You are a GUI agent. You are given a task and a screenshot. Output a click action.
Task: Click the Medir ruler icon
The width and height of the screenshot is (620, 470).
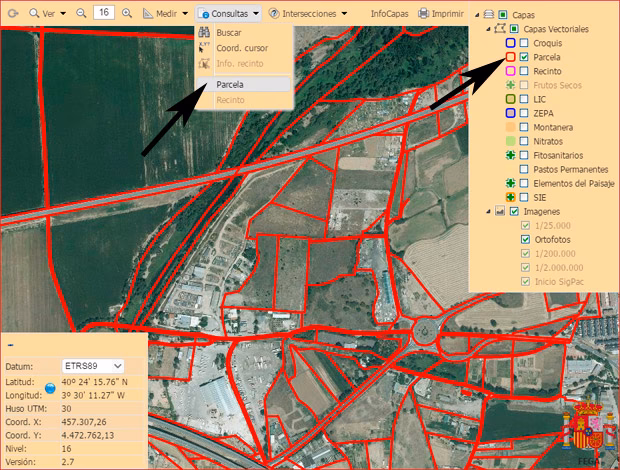(x=149, y=13)
